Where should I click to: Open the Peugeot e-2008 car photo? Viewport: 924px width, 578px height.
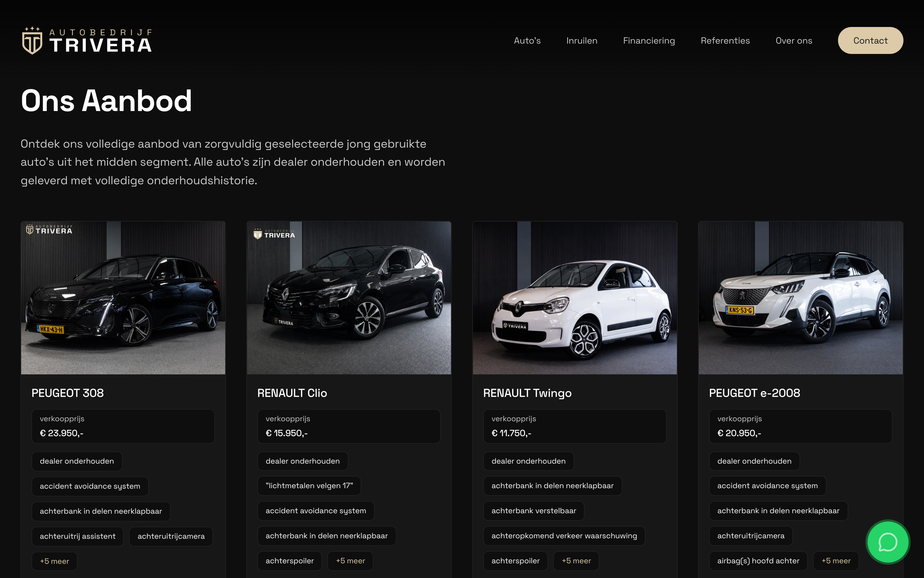[800, 297]
